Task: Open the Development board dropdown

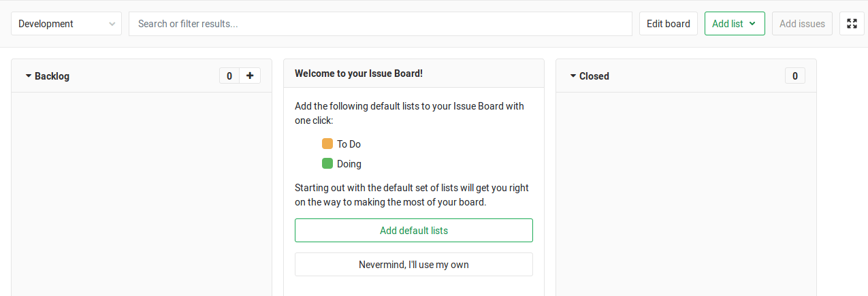Action: (66, 24)
